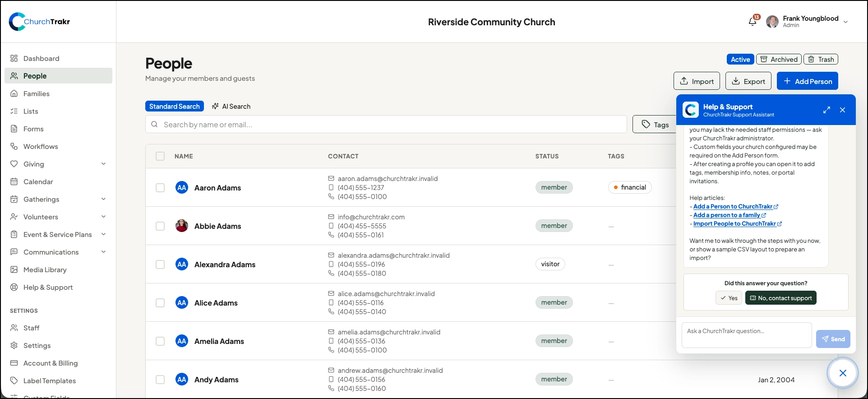868x399 pixels.
Task: Click the Account & Billing card icon
Action: (x=14, y=363)
